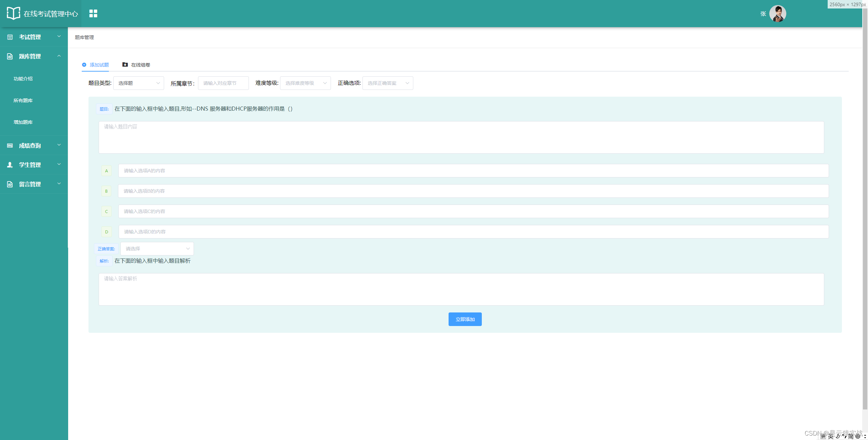Expand the 考试管理 menu chevron
The width and height of the screenshot is (868, 440).
(59, 36)
